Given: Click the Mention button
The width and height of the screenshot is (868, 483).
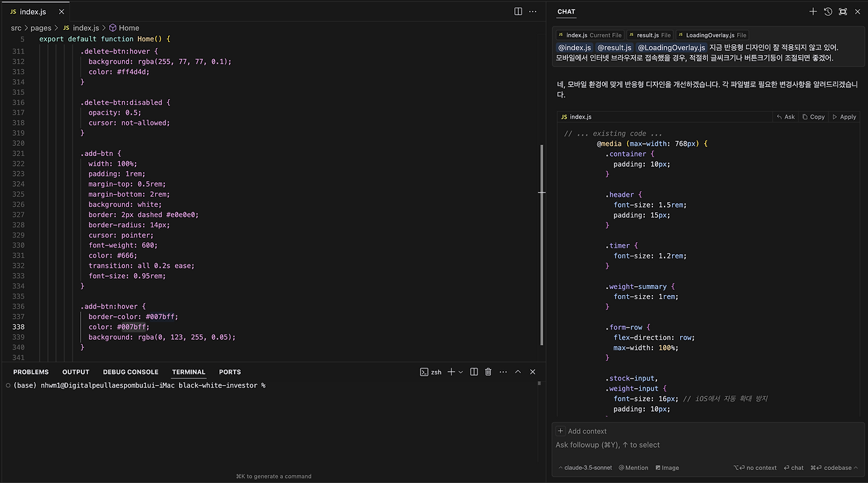Looking at the screenshot, I should click(633, 467).
